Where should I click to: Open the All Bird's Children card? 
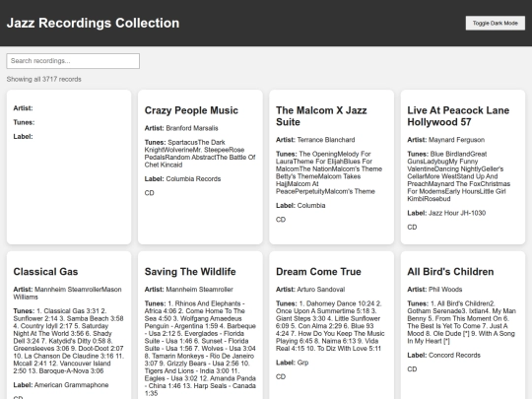point(463,325)
